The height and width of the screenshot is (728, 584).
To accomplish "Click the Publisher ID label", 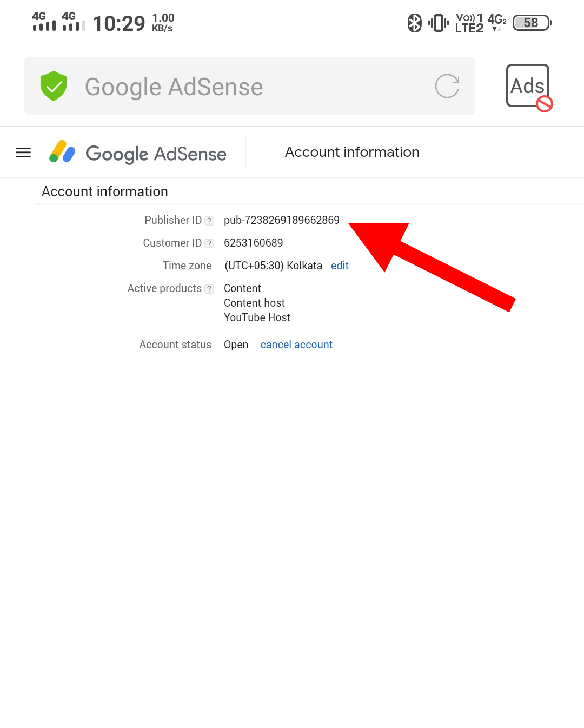I will [x=173, y=220].
